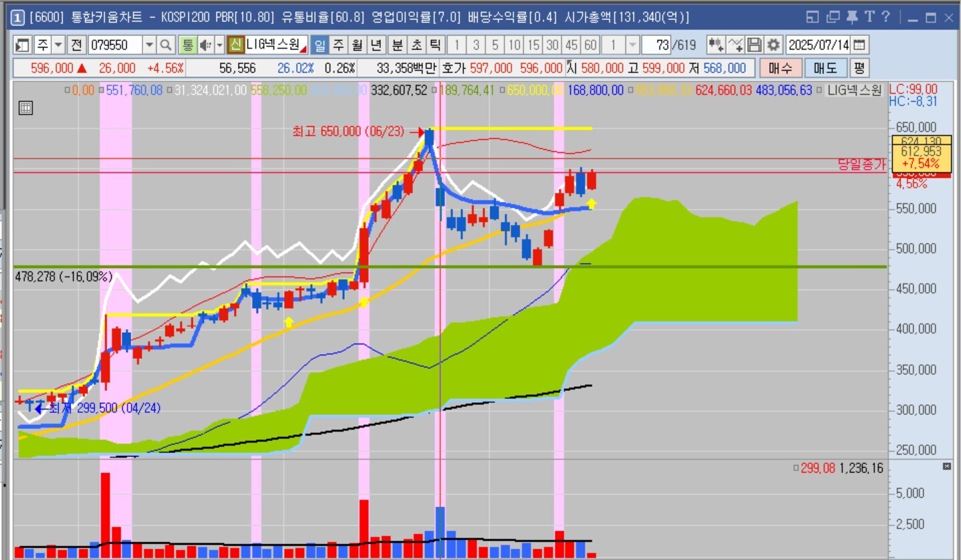Click the LIG넥스원 chart legend label
This screenshot has height=560, width=961.
[853, 90]
